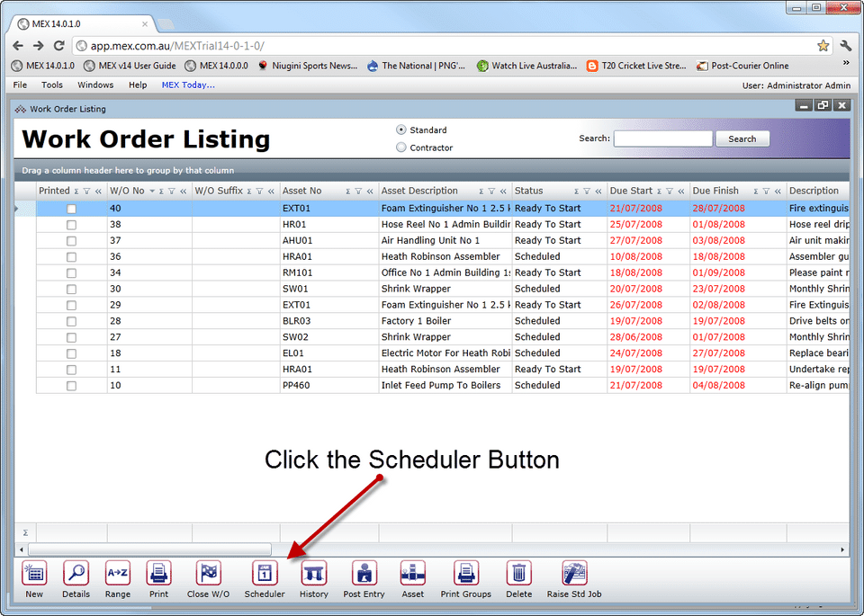Tick Printed checkbox for work order 28
This screenshot has width=864, height=616.
tap(71, 321)
